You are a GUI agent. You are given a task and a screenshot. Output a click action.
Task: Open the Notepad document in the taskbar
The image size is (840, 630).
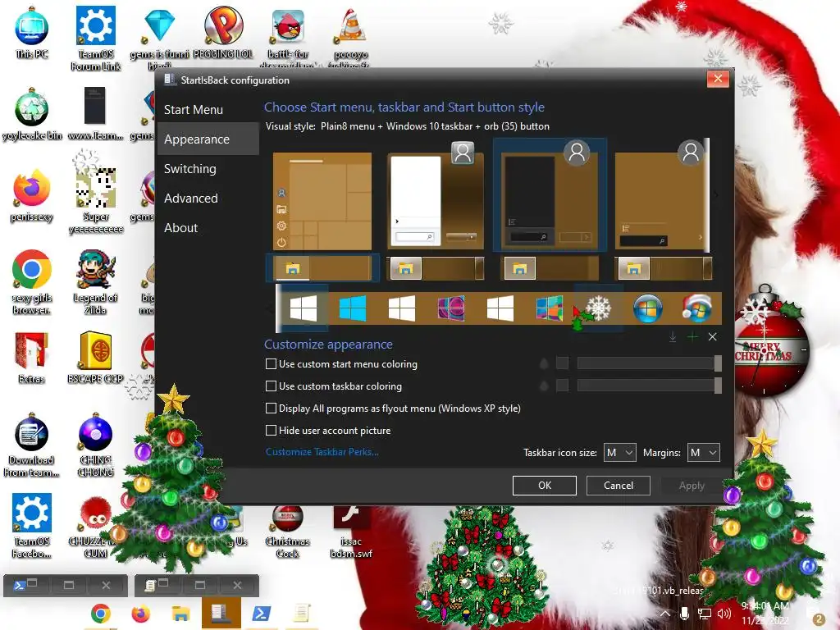pos(301,614)
